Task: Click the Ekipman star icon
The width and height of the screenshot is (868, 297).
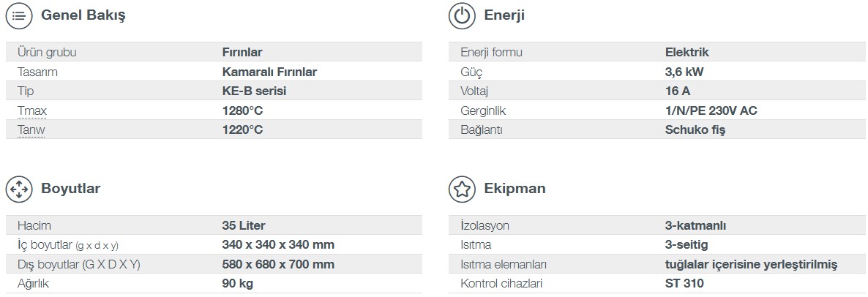Action: tap(463, 189)
